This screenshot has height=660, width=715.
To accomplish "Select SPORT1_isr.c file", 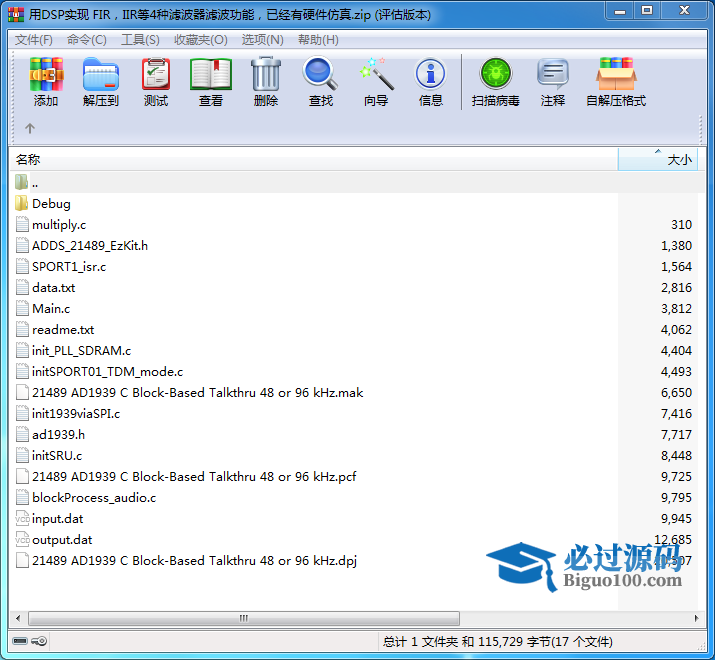I will pos(69,266).
